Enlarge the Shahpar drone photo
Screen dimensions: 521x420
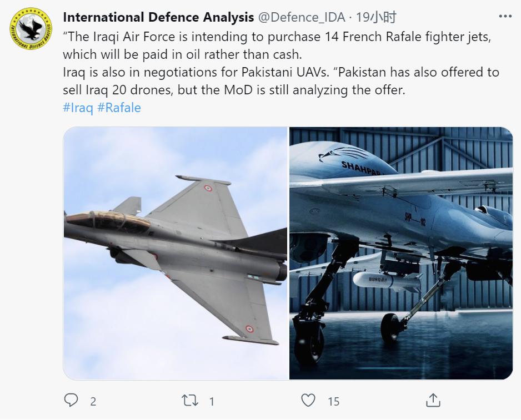(401, 253)
